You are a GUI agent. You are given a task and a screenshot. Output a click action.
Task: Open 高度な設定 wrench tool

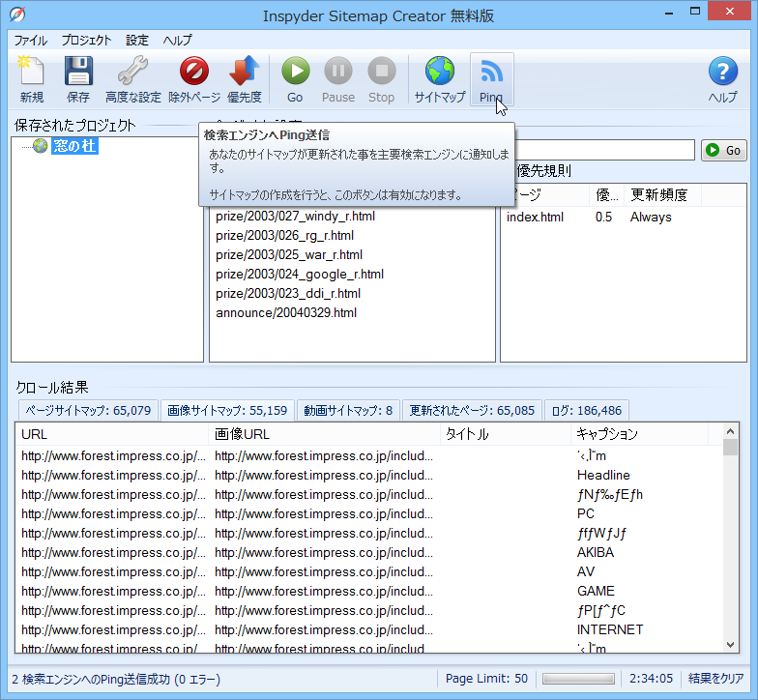[133, 79]
